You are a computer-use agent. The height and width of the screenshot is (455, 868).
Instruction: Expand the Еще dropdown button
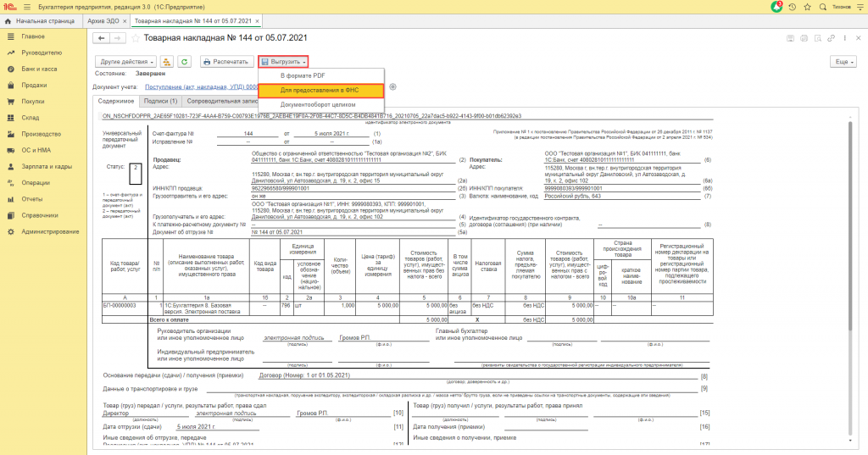coord(843,62)
